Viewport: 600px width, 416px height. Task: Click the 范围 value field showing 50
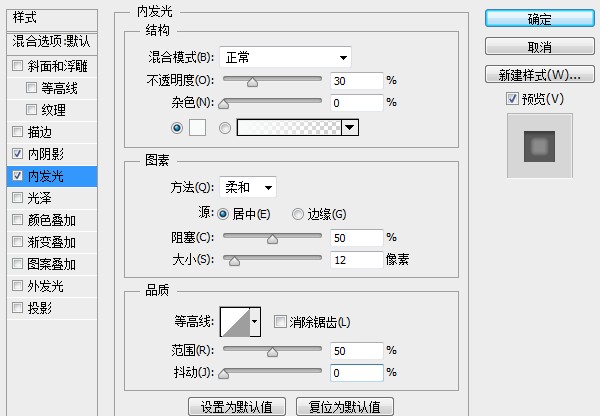click(357, 351)
